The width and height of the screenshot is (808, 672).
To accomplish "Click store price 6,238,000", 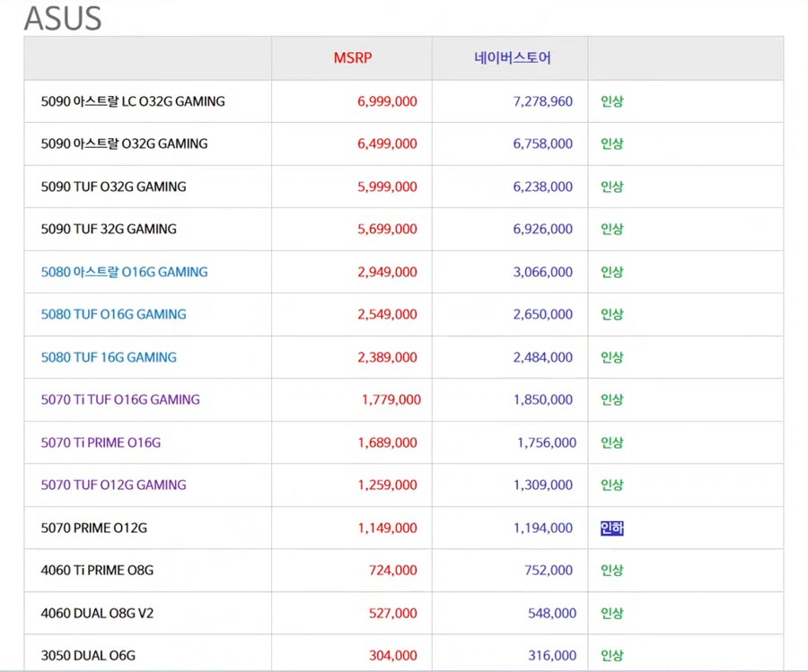I will pyautogui.click(x=542, y=187).
